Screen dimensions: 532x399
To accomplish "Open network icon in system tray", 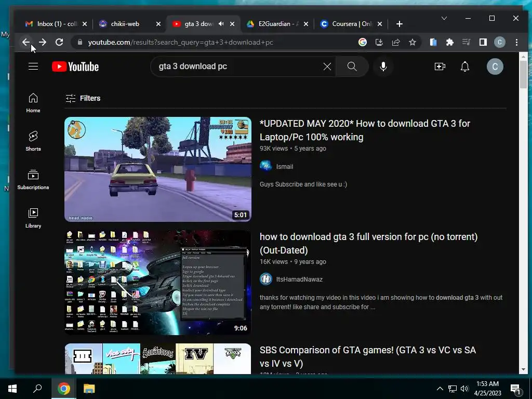I will 453,389.
